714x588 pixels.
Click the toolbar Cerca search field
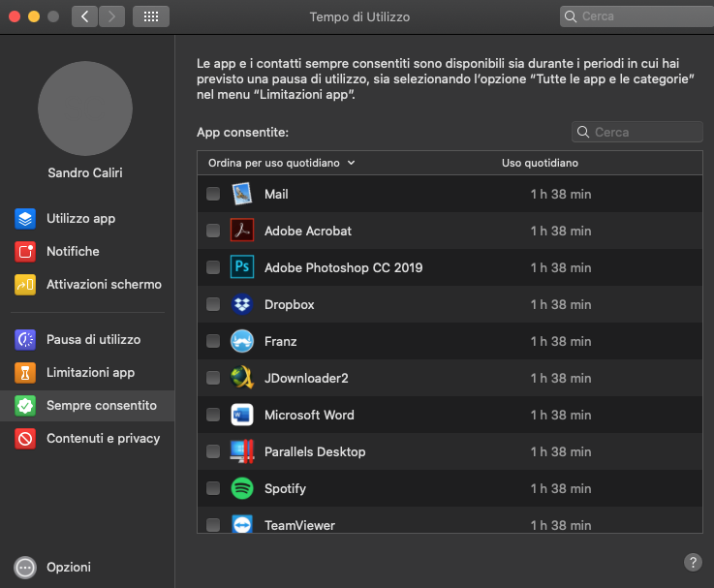click(636, 16)
